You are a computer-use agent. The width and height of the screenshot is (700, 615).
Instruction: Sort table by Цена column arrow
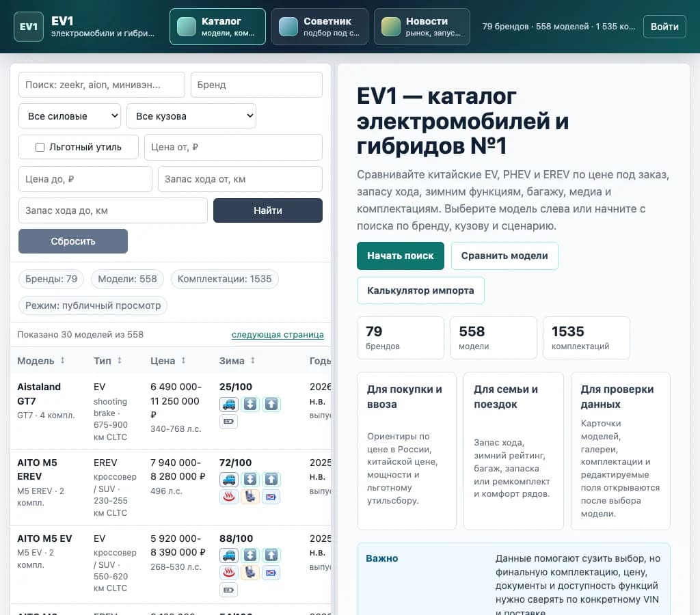coord(183,360)
